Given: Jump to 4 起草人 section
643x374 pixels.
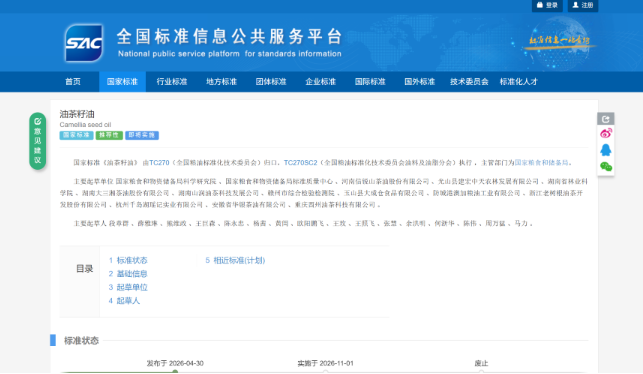Looking at the screenshot, I should point(124,301).
